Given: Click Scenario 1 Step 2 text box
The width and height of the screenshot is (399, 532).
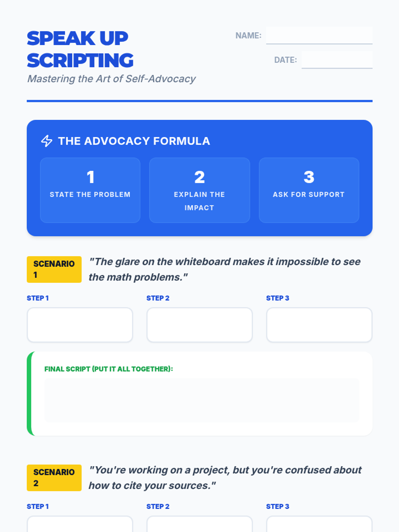Looking at the screenshot, I should point(199,325).
